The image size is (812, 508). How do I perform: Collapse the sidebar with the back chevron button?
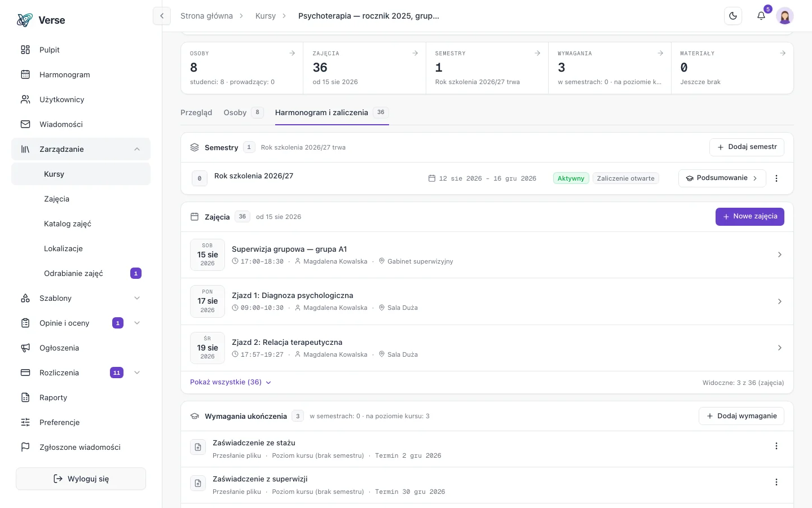[162, 16]
